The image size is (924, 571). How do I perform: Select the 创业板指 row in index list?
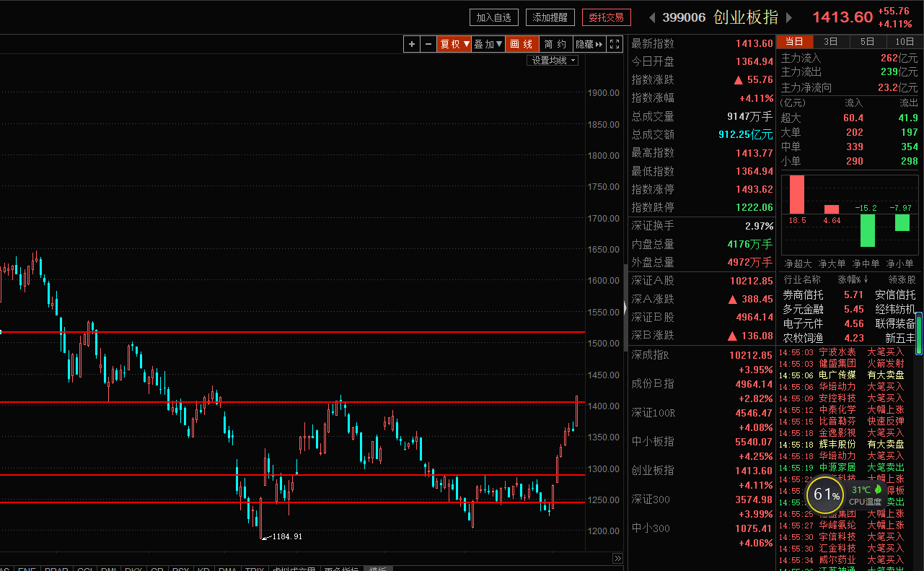pos(703,477)
